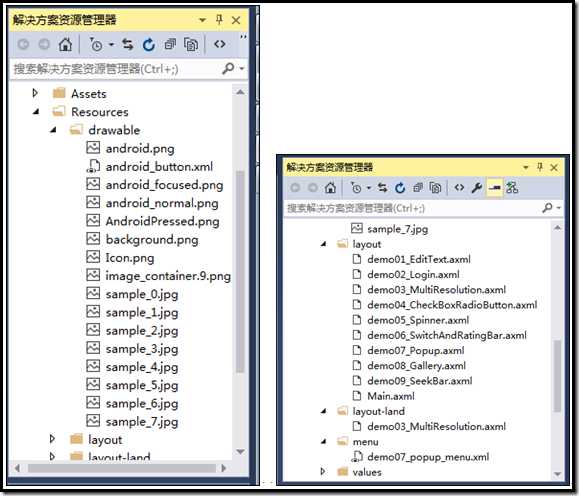Collapse layout folder in right panel
The height and width of the screenshot is (496, 579).
point(324,244)
